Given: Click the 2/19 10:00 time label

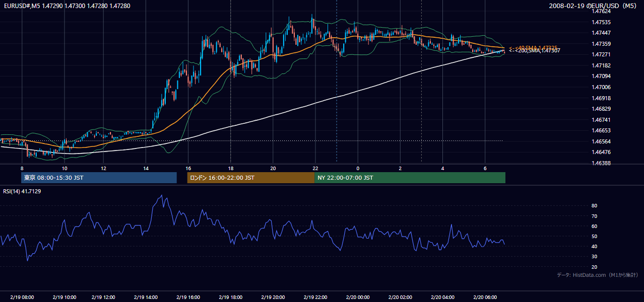Looking at the screenshot, I should [x=64, y=297].
